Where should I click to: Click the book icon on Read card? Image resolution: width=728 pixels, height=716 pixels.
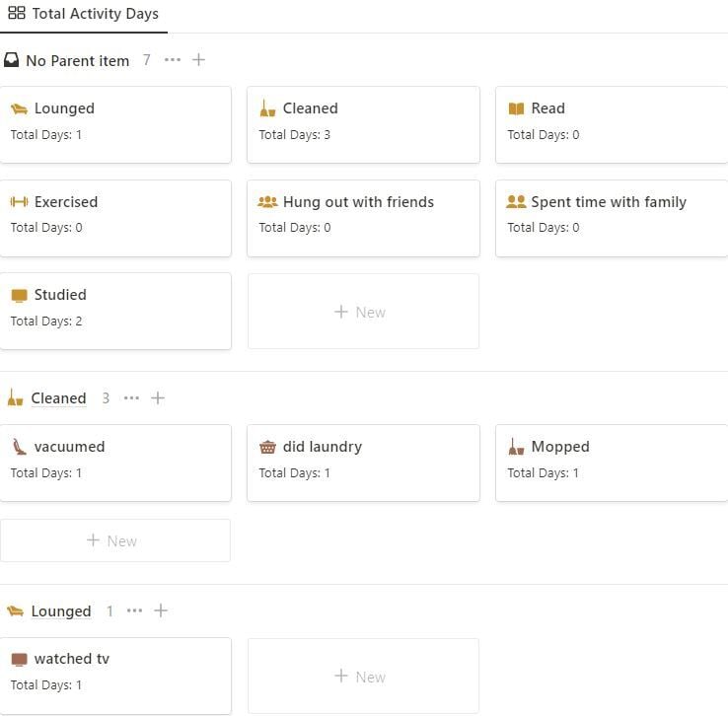pos(516,109)
